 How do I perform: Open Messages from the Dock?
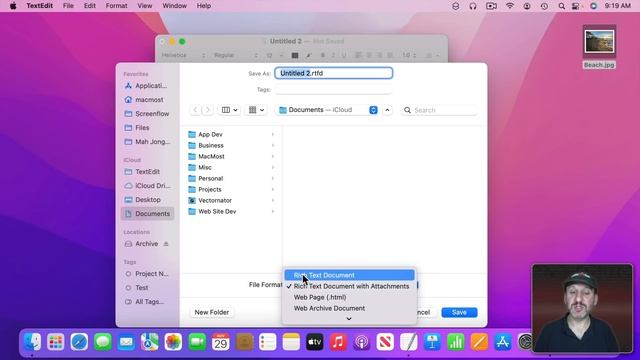103,342
